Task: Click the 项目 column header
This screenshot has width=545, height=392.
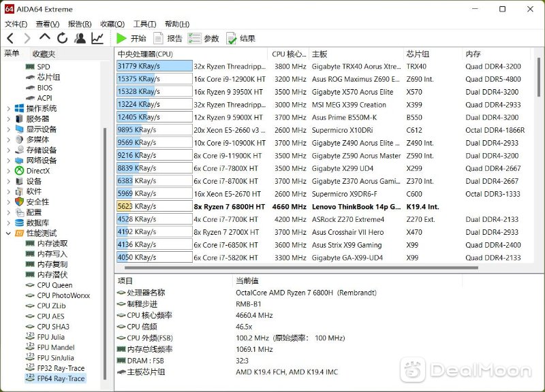Action: click(x=174, y=281)
